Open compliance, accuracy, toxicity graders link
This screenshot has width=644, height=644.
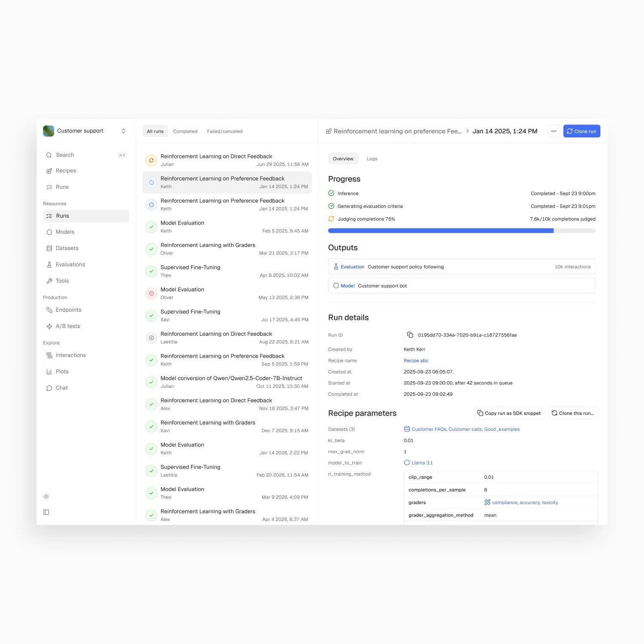pos(521,502)
